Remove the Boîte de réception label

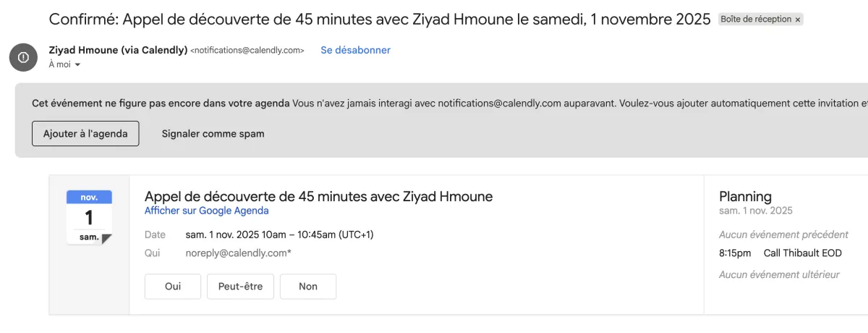pos(798,20)
